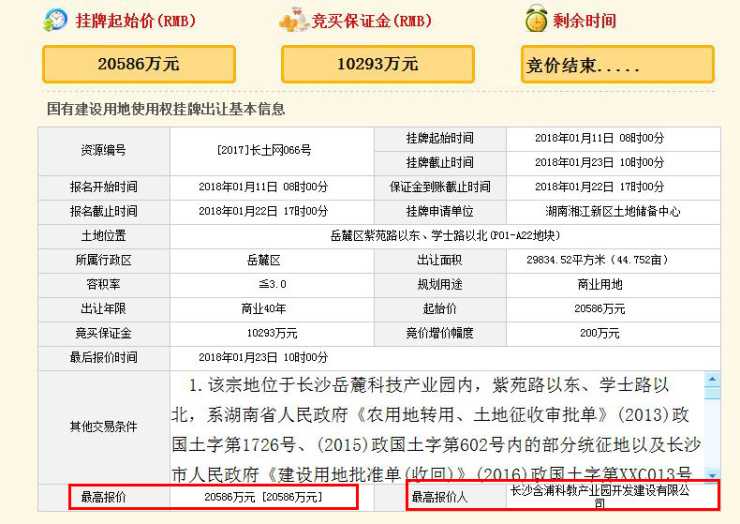
Task: Click the 最后报价时间 label
Action: (104, 357)
